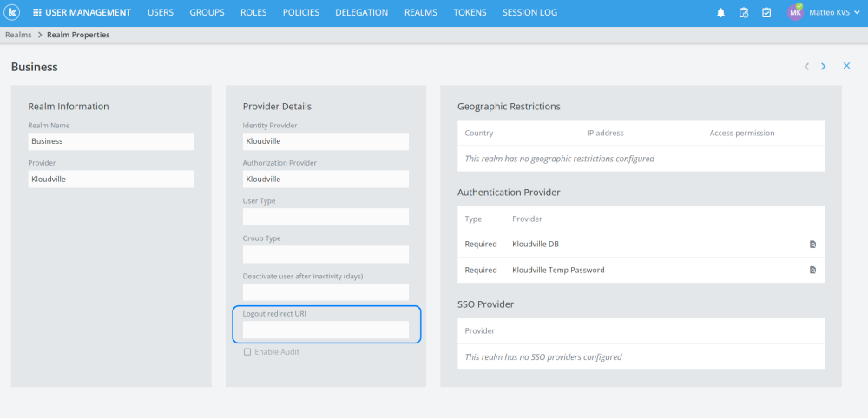Click the IP address column header
Image resolution: width=868 pixels, height=418 pixels.
tap(605, 133)
